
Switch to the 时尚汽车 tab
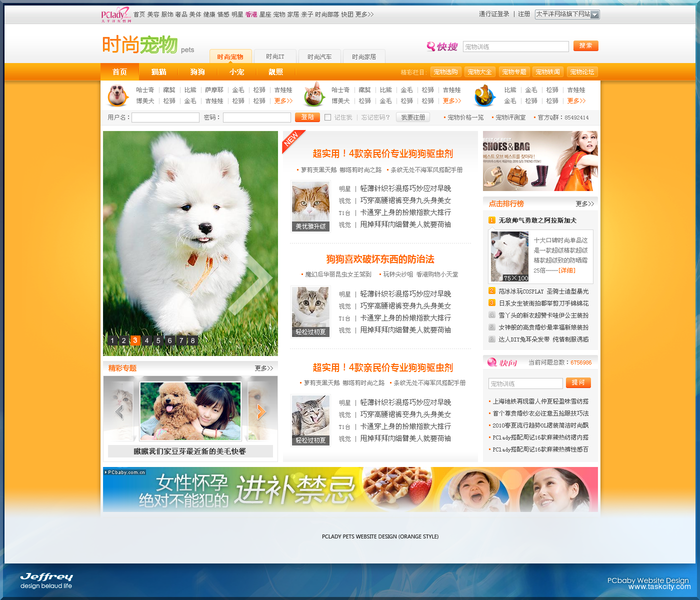pos(319,56)
